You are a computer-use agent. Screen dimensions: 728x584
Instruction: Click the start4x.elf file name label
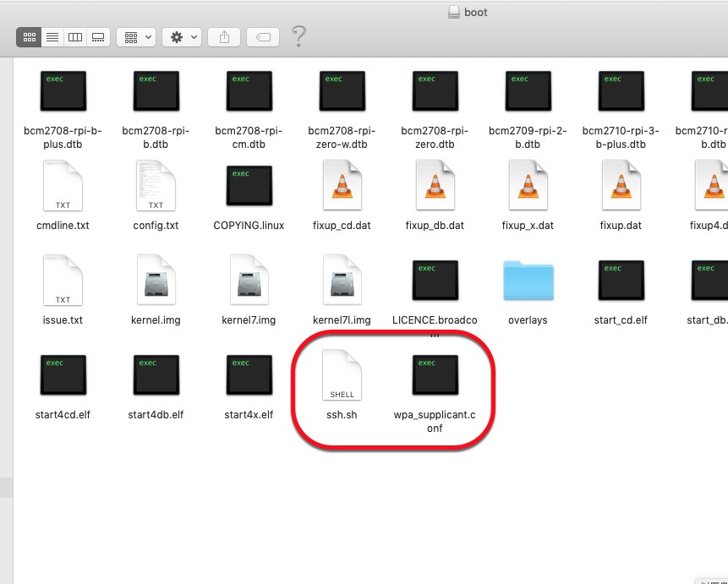(249, 415)
